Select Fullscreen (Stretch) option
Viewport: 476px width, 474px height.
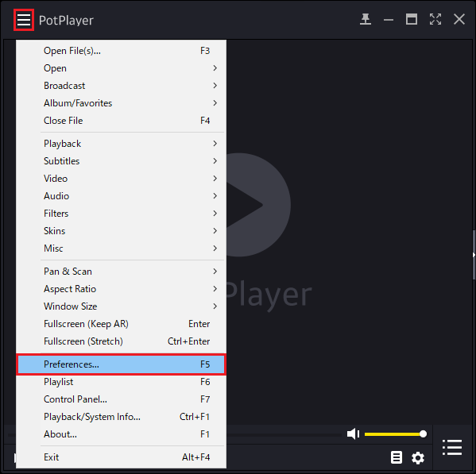(121, 341)
